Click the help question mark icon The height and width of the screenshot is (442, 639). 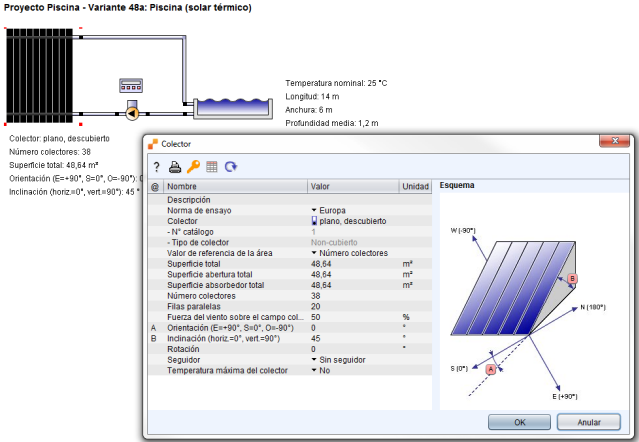[x=157, y=167]
